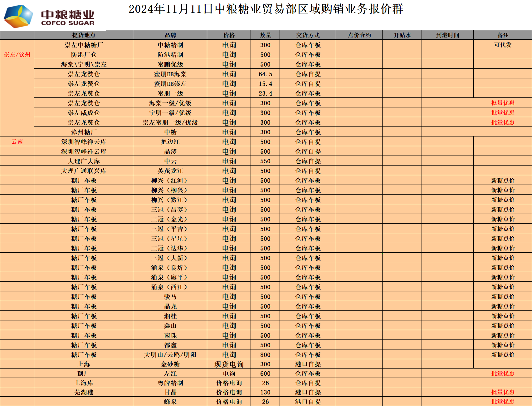532x406 pixels.
Task: Select the 湧泉（西江） brand cell
Action: (170, 287)
